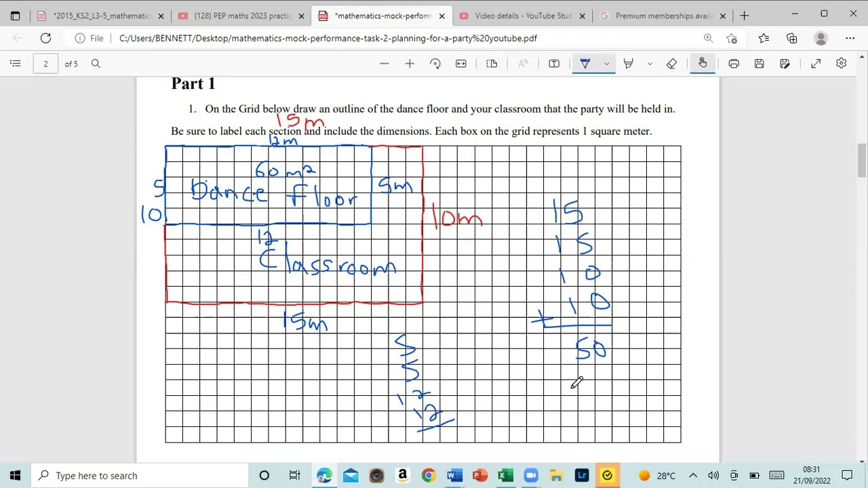Open Amazon app from taskbar
Image resolution: width=868 pixels, height=488 pixels.
[402, 475]
